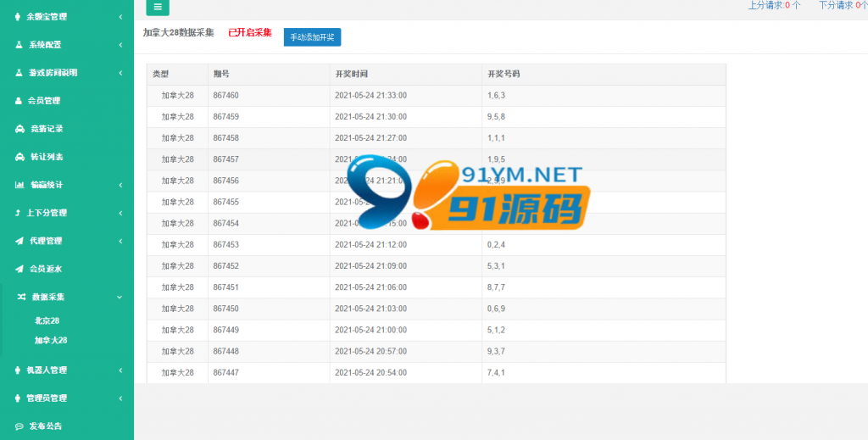Open the 上分请求 link in the header
This screenshot has height=440, width=868.
775,6
